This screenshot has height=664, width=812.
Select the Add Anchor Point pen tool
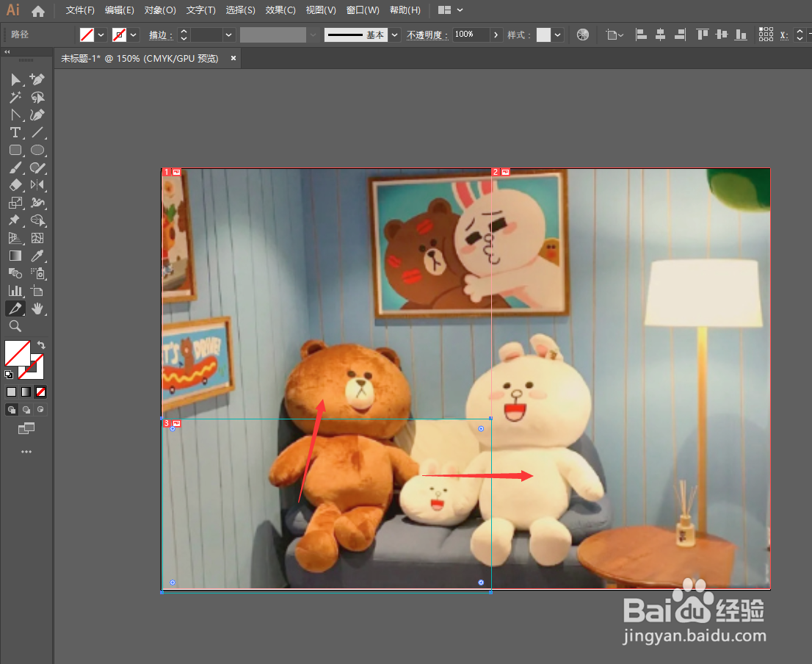(37, 79)
